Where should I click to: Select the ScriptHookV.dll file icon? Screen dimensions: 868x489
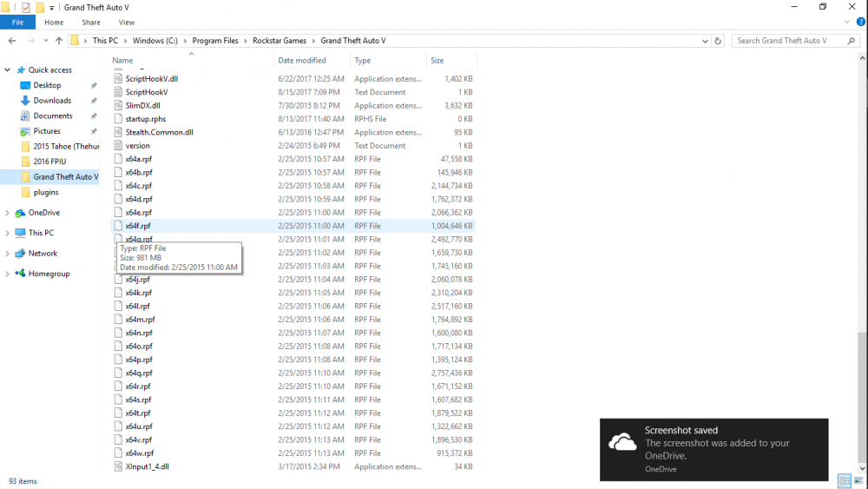118,79
